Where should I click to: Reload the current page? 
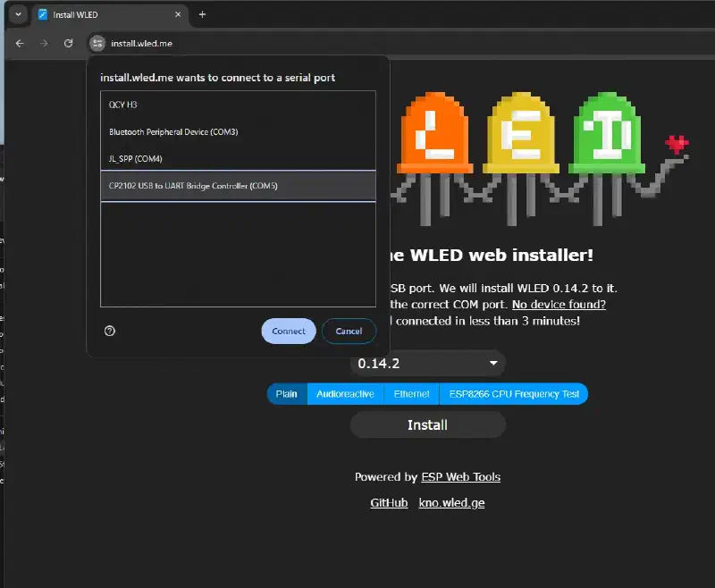pos(69,43)
